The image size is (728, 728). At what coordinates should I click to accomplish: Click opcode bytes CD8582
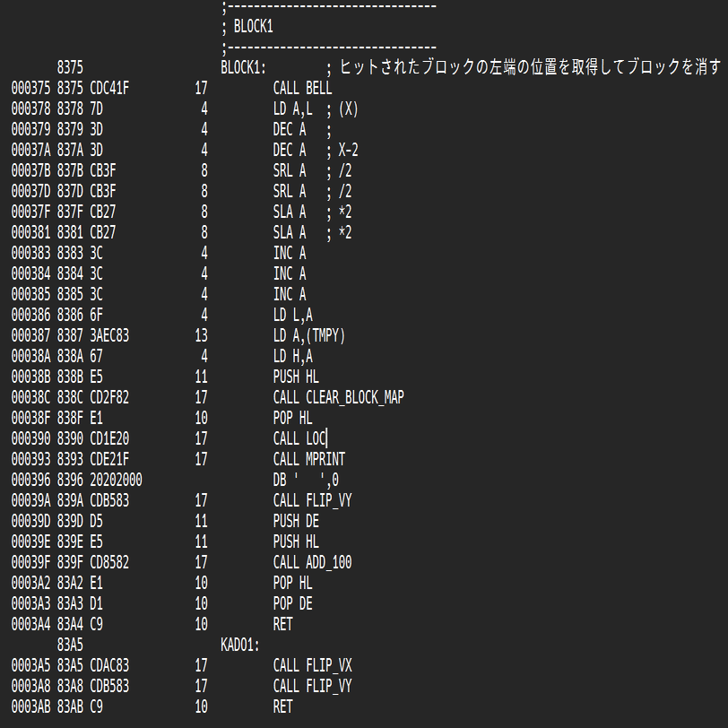pos(109,563)
